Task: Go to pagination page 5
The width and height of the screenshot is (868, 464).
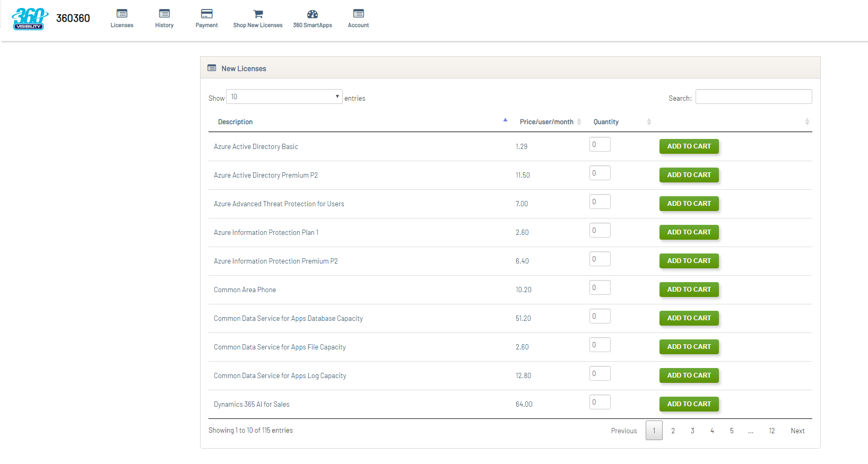Action: tap(732, 431)
